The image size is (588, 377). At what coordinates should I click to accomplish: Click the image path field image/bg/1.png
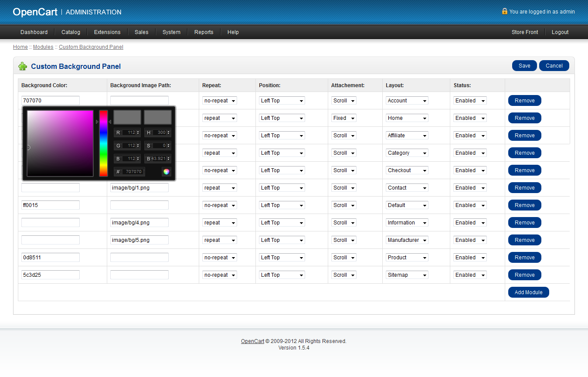click(x=139, y=188)
